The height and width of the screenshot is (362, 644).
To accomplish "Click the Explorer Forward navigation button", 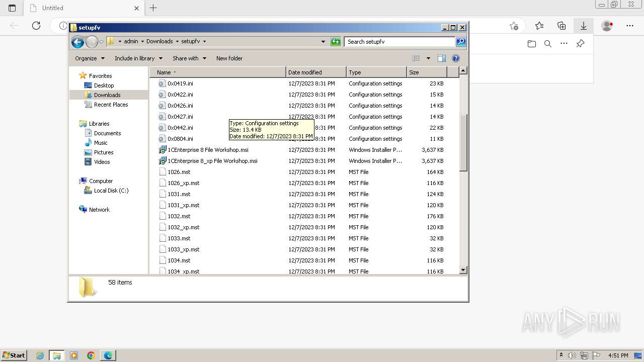I will pyautogui.click(x=92, y=42).
